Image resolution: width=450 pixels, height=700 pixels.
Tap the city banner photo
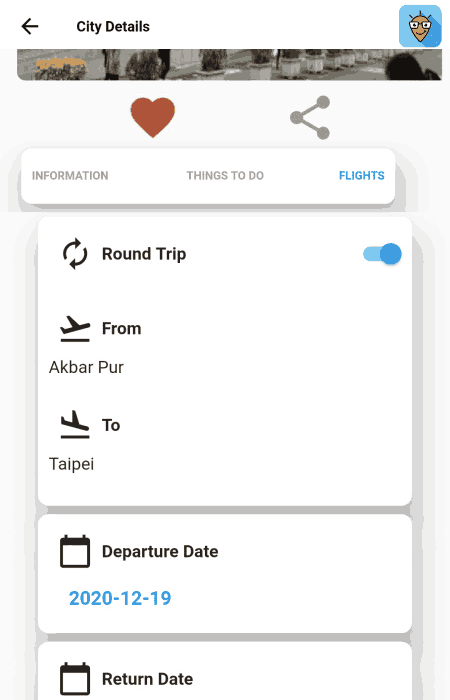(229, 65)
